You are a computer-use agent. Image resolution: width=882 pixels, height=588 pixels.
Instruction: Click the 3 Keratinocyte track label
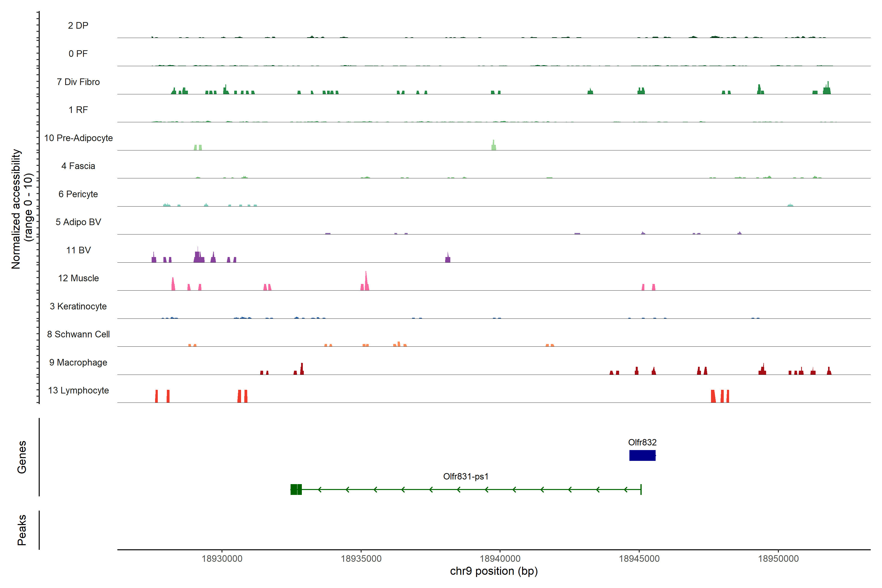[78, 306]
